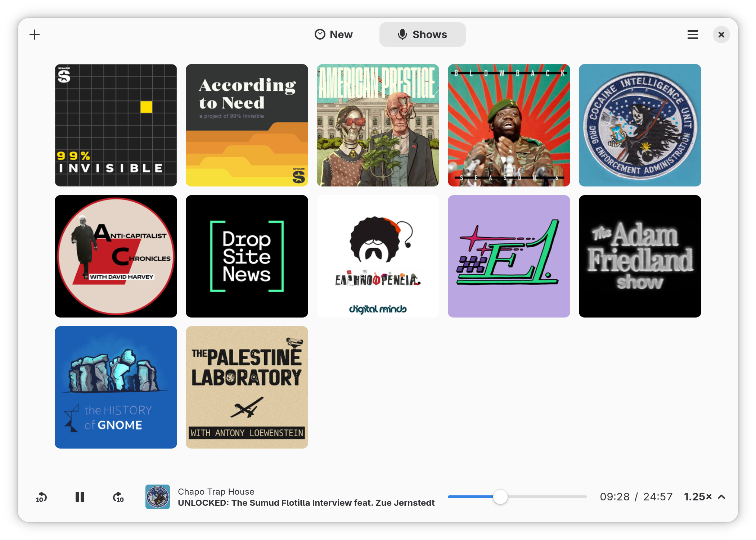Switch to the New tab
This screenshot has width=756, height=540.
333,35
